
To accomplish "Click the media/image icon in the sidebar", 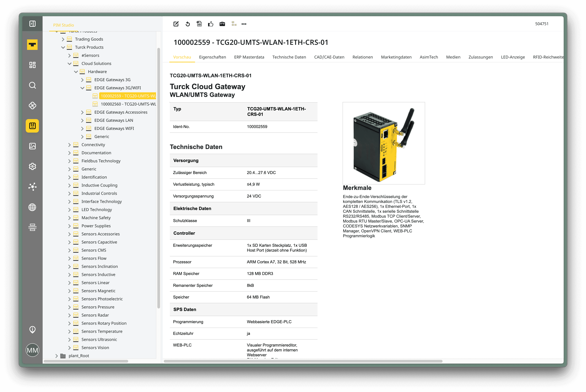I will (x=32, y=146).
